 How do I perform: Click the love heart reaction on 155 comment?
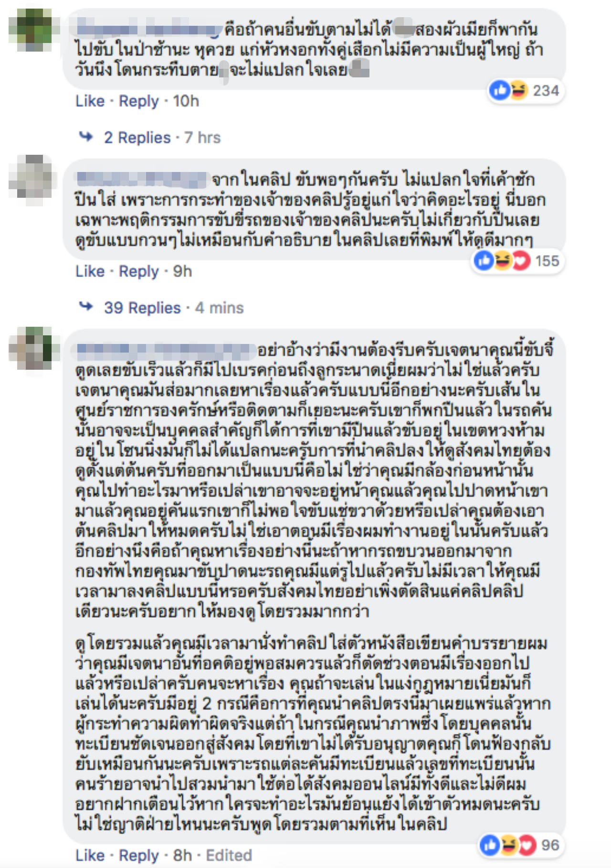[521, 261]
